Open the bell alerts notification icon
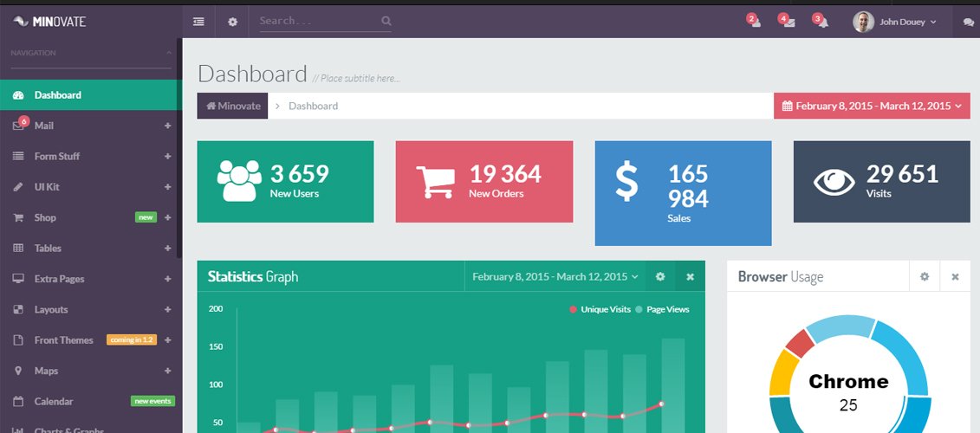Viewport: 980px width, 433px height. pyautogui.click(x=821, y=22)
